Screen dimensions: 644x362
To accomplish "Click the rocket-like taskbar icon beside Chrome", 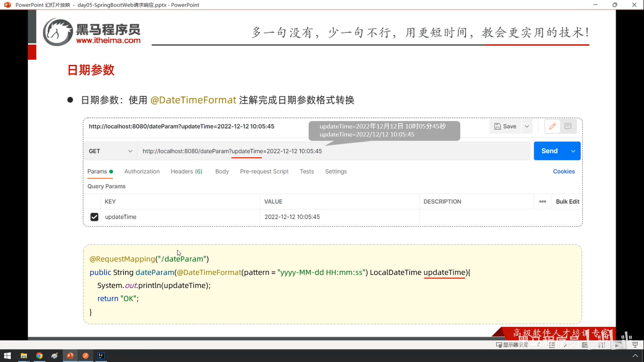I will coord(55,356).
